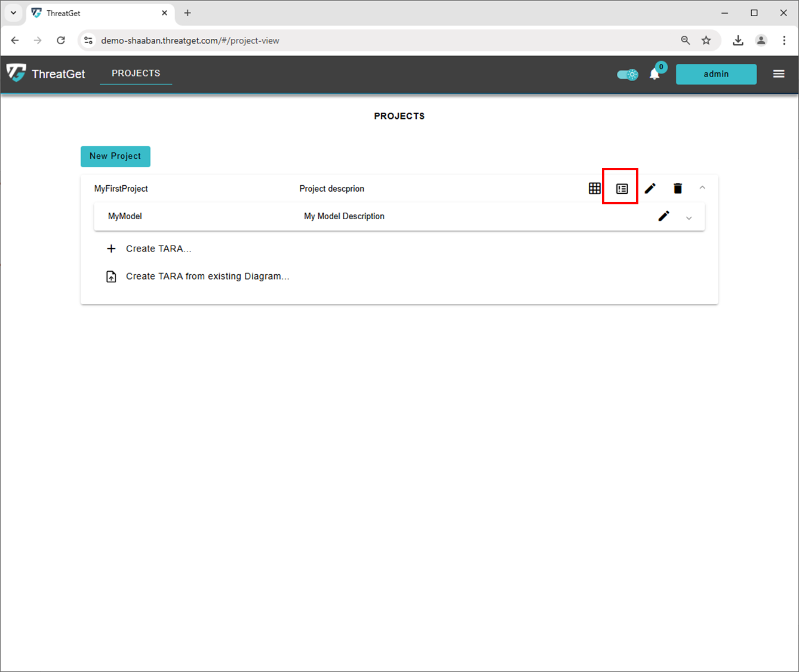799x672 pixels.
Task: Click Create TARA...
Action: [x=158, y=248]
